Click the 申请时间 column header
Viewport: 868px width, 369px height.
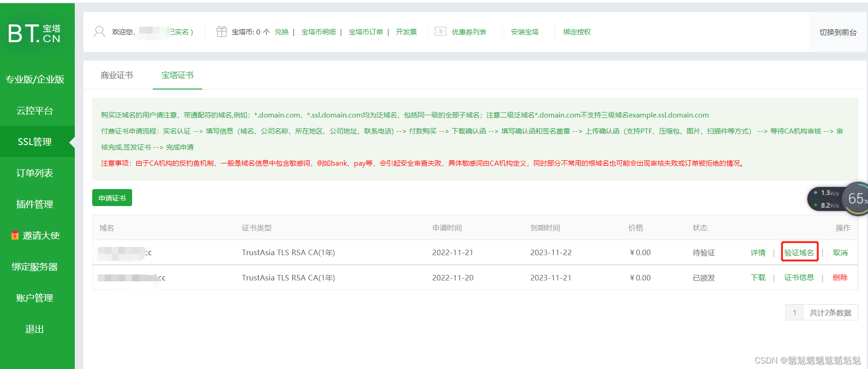click(447, 228)
